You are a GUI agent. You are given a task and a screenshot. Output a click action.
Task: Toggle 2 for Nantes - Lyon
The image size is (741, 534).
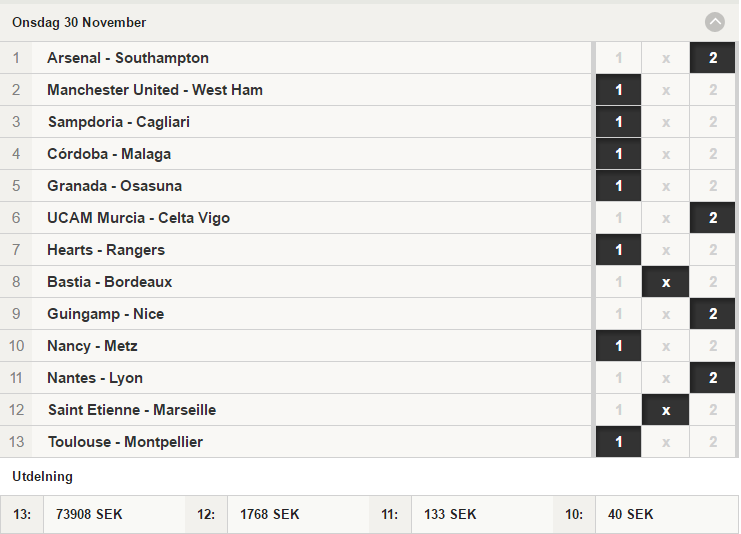[x=713, y=378]
